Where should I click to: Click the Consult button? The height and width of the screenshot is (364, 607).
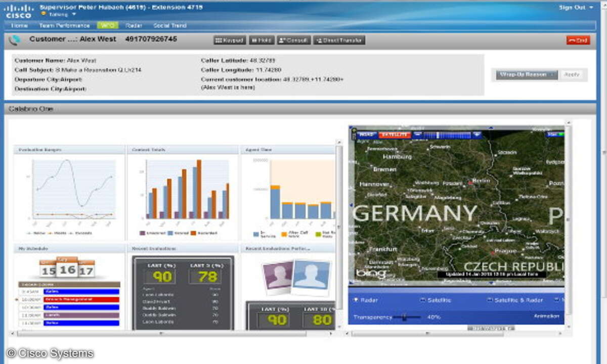coord(293,40)
